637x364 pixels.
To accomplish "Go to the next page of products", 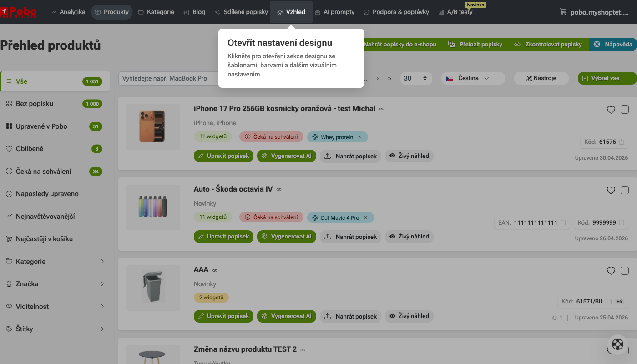I will (378, 78).
